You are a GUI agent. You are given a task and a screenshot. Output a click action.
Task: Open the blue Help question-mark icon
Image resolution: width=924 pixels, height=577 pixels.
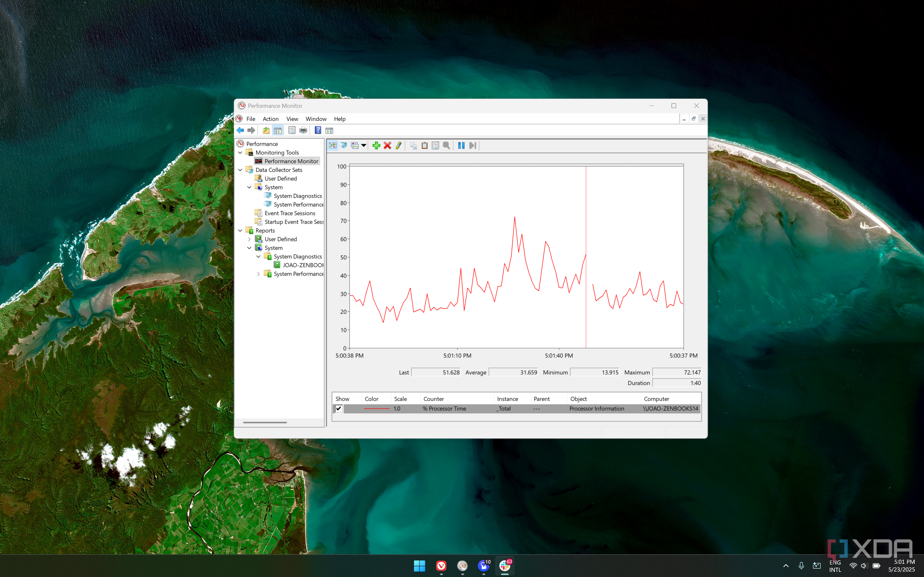click(x=318, y=131)
